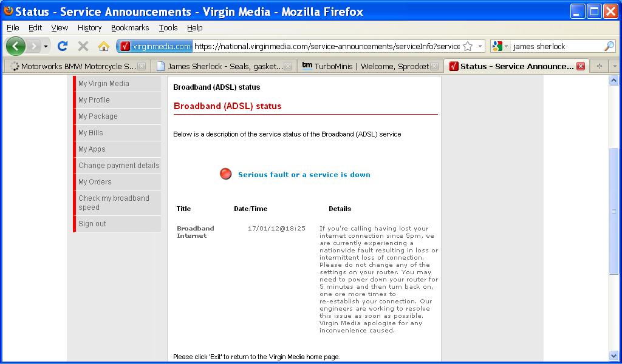Image resolution: width=622 pixels, height=364 pixels.
Task: Open the Google search engine selector dropdown
Action: [501, 46]
